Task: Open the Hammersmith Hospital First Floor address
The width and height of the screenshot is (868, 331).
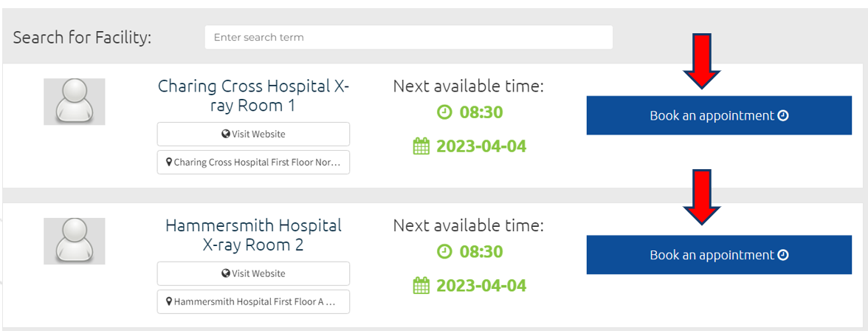Action: pos(254,301)
